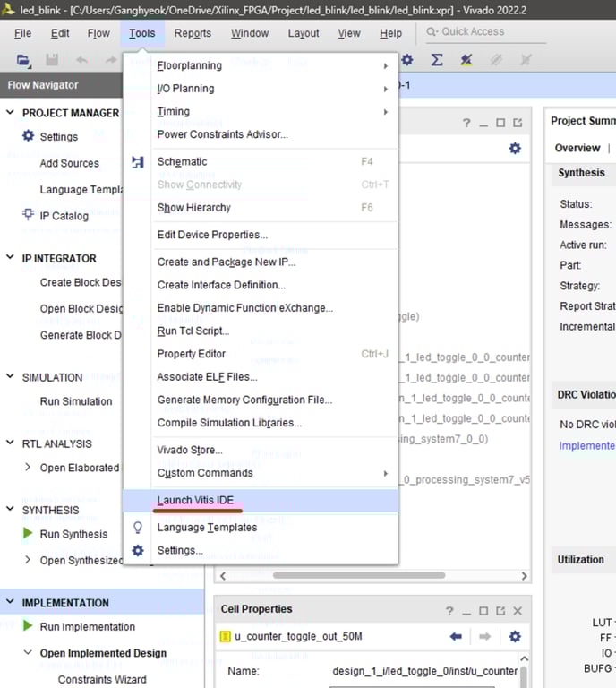Click the IP Catalog chip icon
The width and height of the screenshot is (616, 688).
[28, 215]
